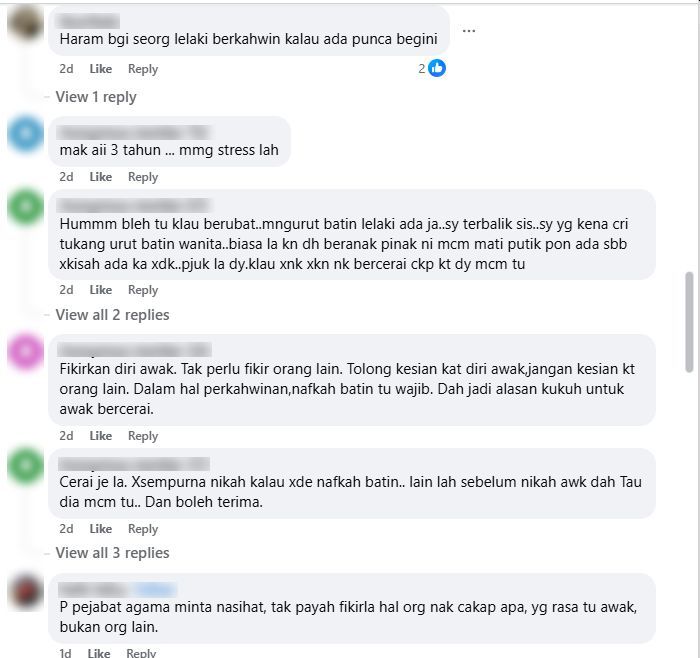Click the vertical scrollbar thumb
700x658 pixels.
(689, 322)
